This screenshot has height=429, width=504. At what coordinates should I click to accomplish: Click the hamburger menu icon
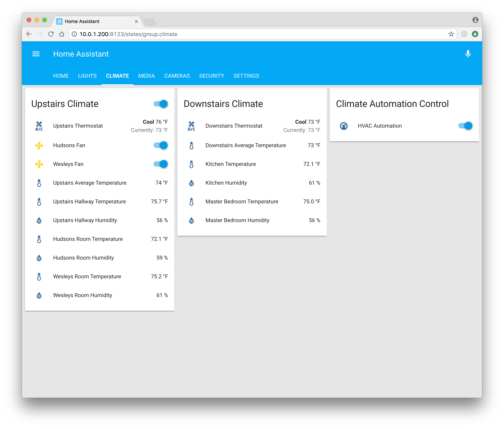[x=36, y=54]
